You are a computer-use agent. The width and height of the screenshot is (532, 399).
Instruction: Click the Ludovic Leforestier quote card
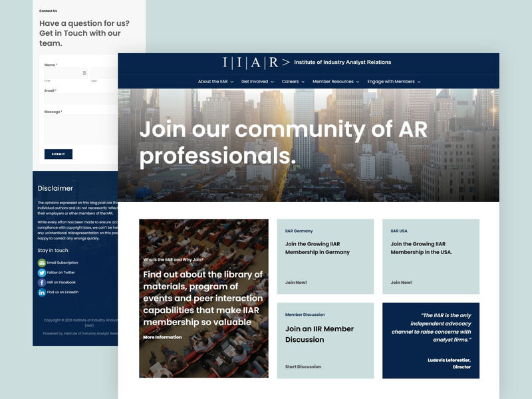[431, 340]
